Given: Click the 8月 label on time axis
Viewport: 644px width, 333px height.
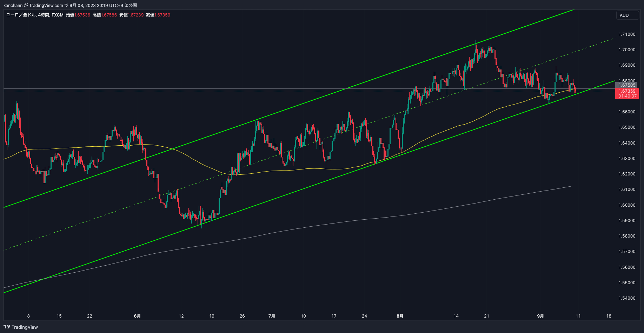Looking at the screenshot, I should [400, 316].
